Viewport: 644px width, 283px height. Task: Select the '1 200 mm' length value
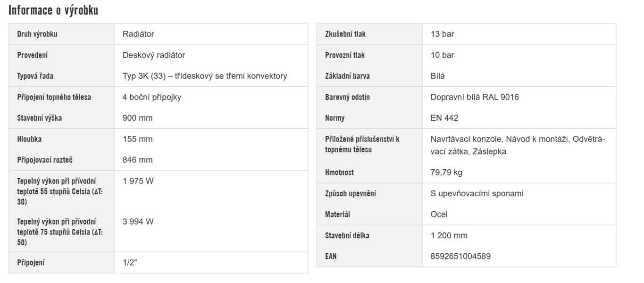(449, 235)
